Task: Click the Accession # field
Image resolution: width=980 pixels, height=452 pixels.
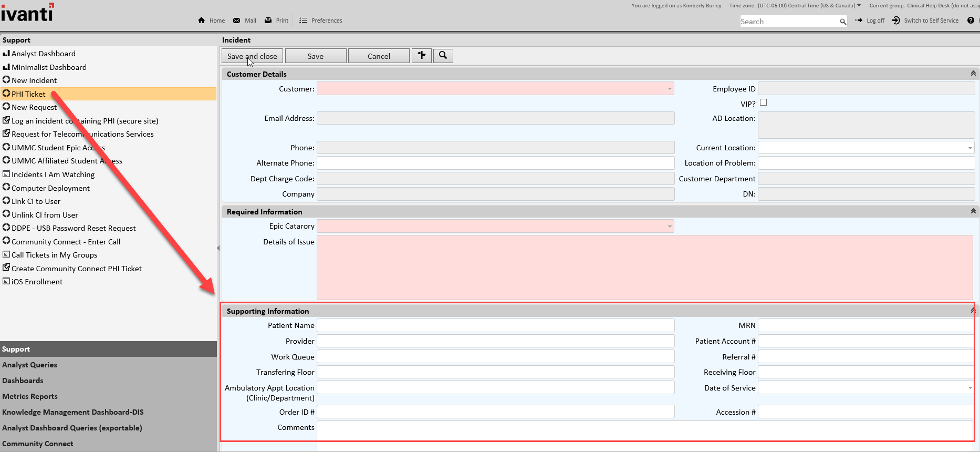Action: click(x=866, y=412)
